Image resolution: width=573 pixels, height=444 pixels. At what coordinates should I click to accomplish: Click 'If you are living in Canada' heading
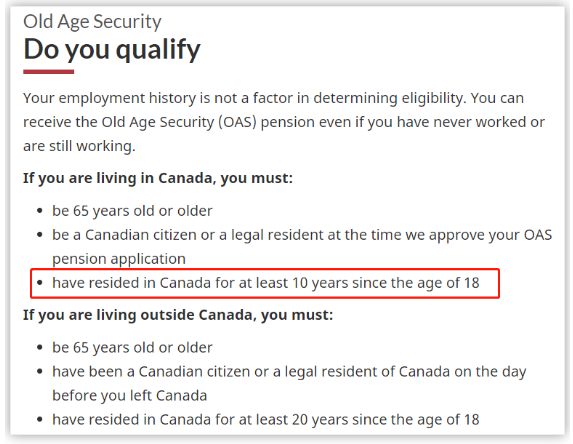(158, 178)
